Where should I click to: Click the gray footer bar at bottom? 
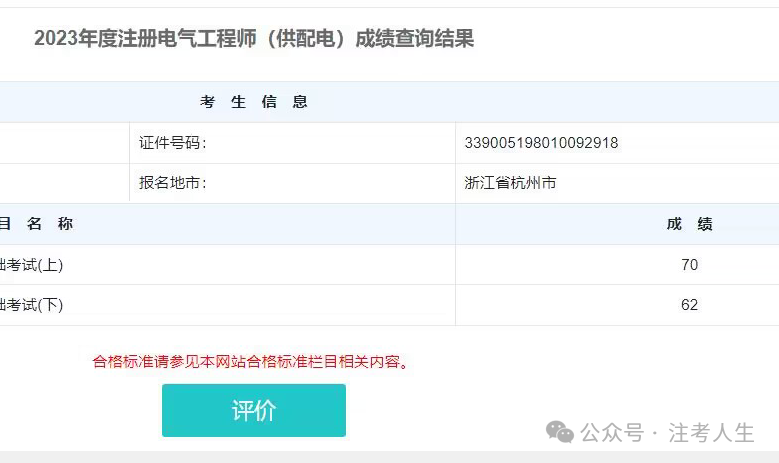(x=390, y=457)
